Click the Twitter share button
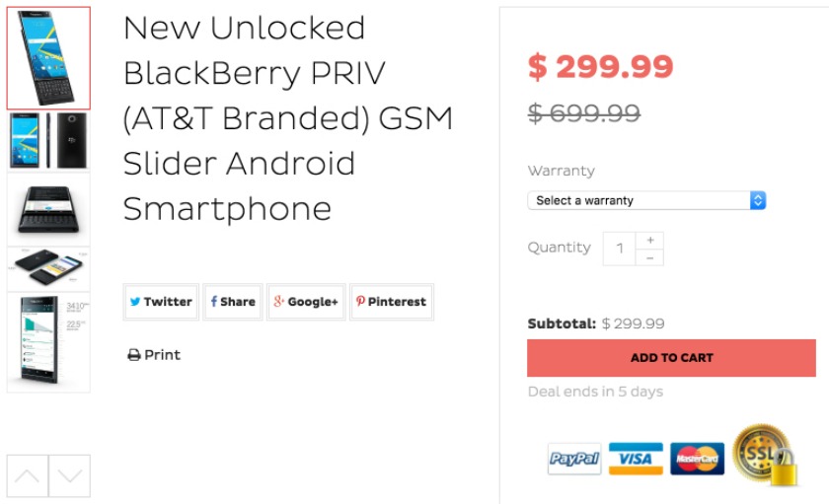The image size is (829, 504). (x=161, y=302)
